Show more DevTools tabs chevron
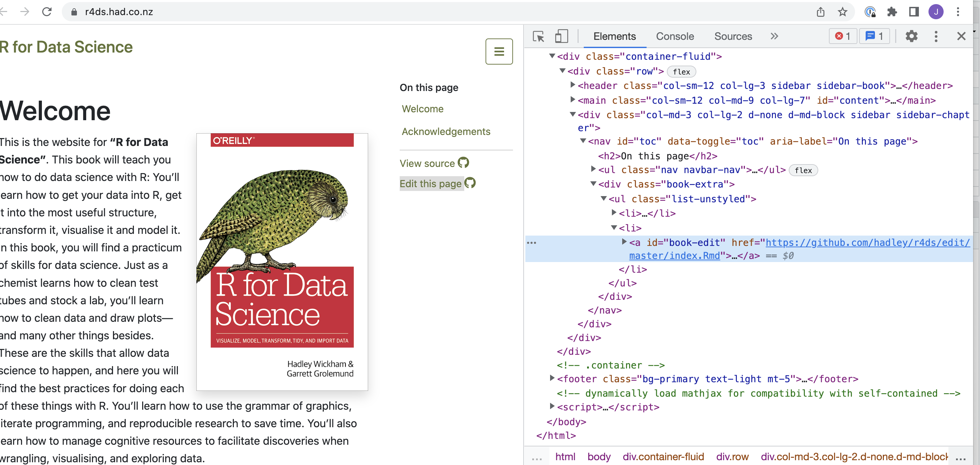Viewport: 980px width, 465px height. [774, 36]
